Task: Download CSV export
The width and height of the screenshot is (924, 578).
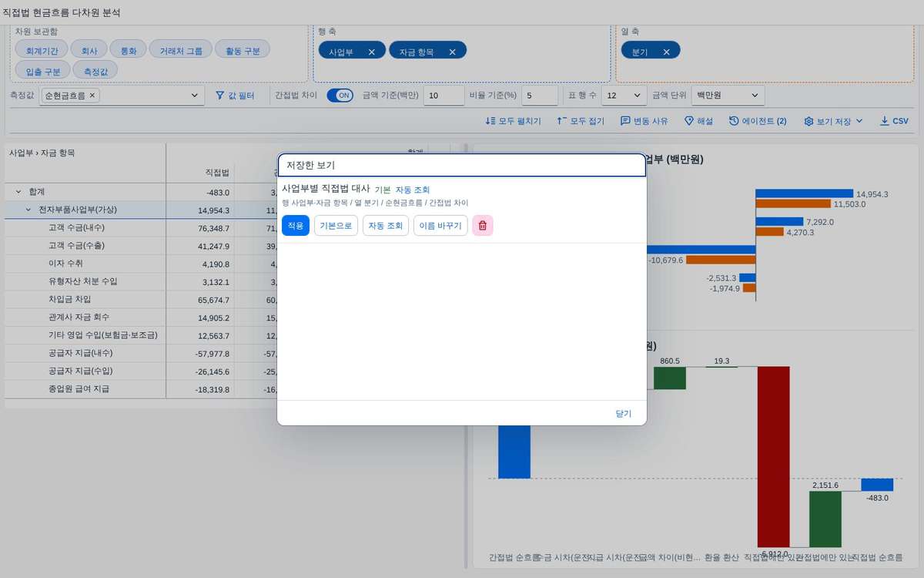Action: (x=894, y=121)
